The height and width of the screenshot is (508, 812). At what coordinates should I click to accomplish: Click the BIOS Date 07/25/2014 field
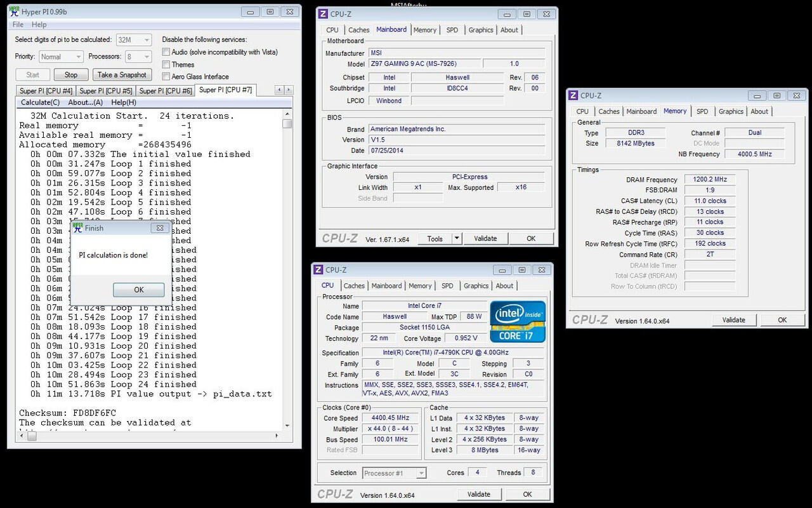click(456, 150)
